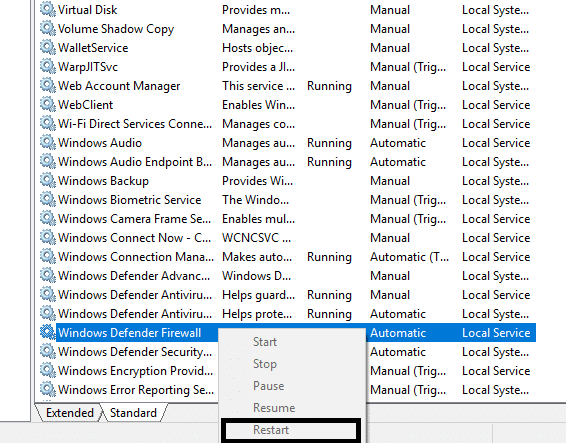This screenshot has height=443, width=566.
Task: Click the gear icon beside WebClient
Action: coord(47,105)
